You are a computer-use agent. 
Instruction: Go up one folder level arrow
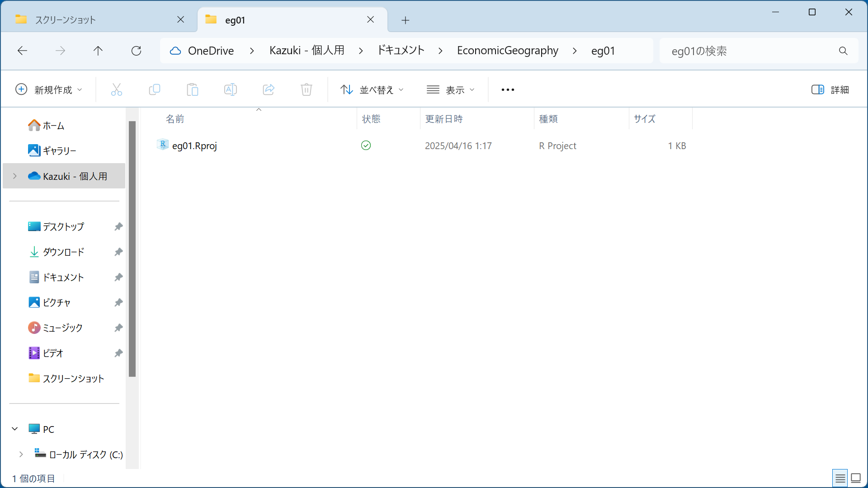click(98, 51)
